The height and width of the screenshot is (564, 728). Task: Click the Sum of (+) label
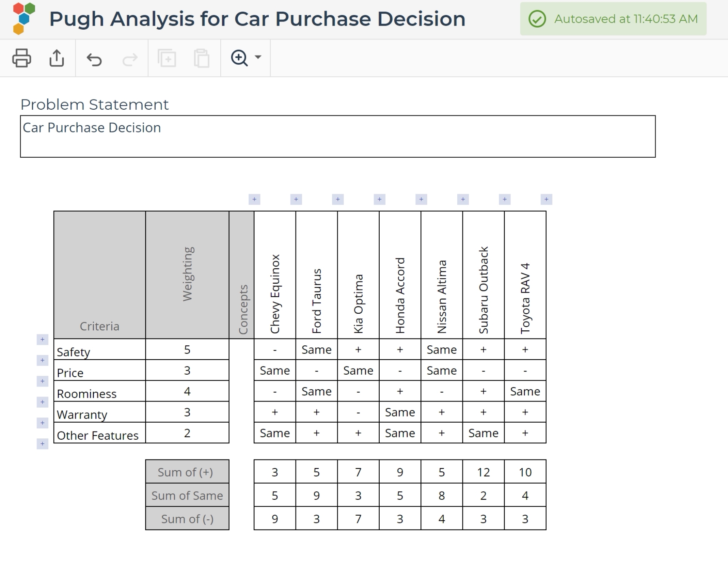(187, 472)
